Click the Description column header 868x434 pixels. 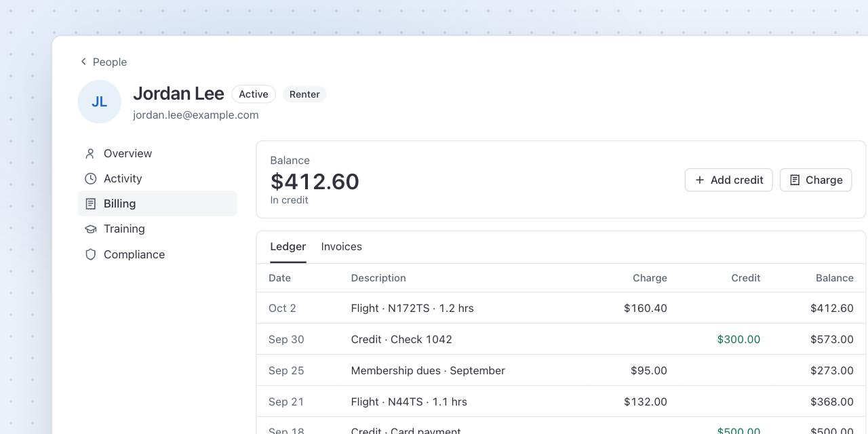[378, 278]
